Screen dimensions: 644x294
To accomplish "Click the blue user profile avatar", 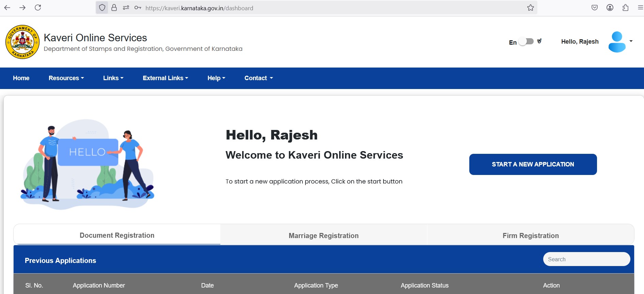I will (617, 42).
